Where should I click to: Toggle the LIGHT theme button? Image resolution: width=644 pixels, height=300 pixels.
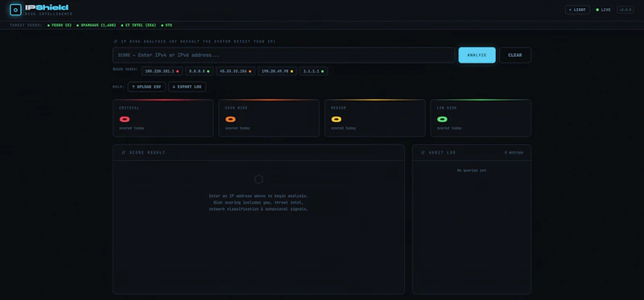577,10
